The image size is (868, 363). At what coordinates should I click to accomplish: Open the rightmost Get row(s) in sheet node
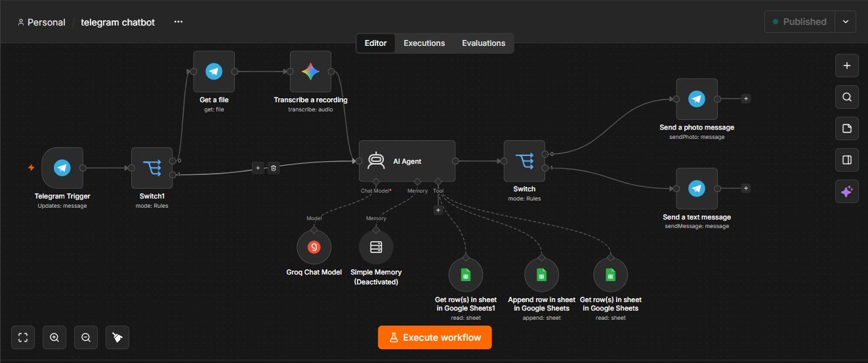610,275
